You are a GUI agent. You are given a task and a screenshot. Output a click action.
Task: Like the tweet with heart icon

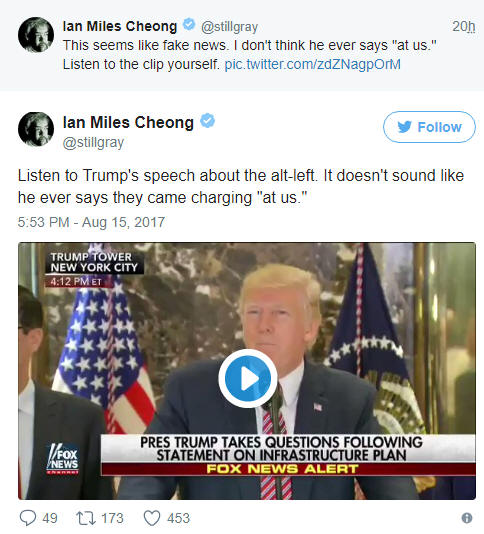tap(152, 518)
